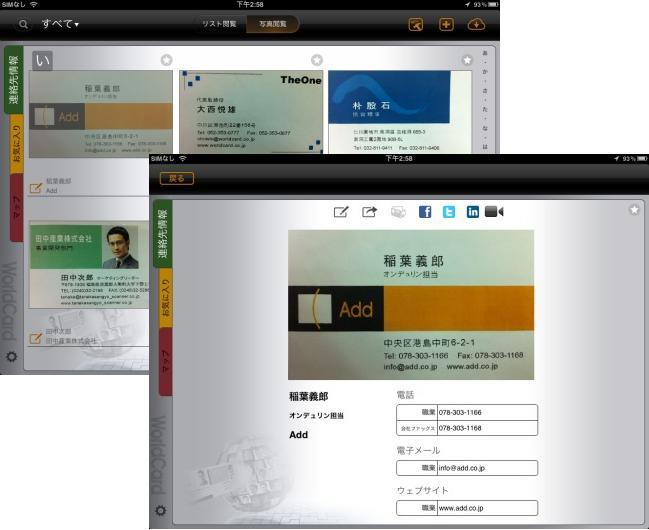Start video call with camera icon
This screenshot has width=649, height=530.
point(494,212)
